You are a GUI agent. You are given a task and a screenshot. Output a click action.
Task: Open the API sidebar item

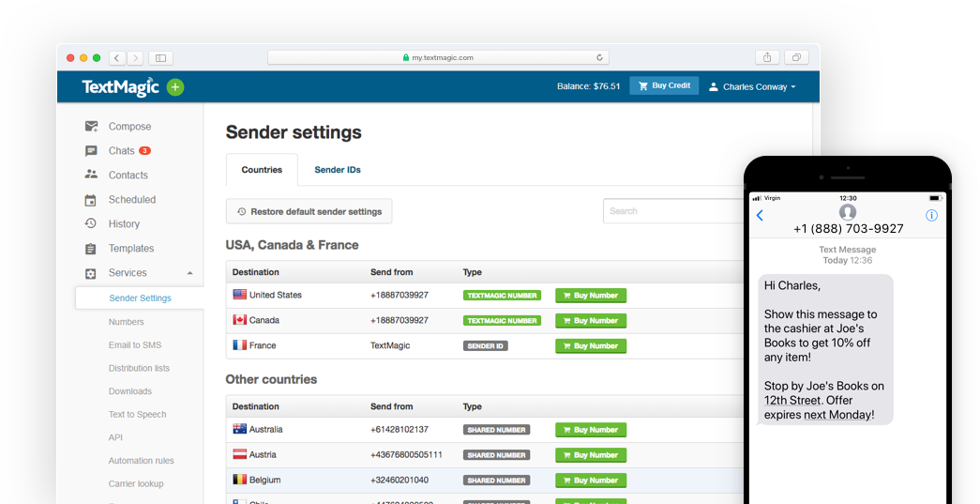coord(115,437)
